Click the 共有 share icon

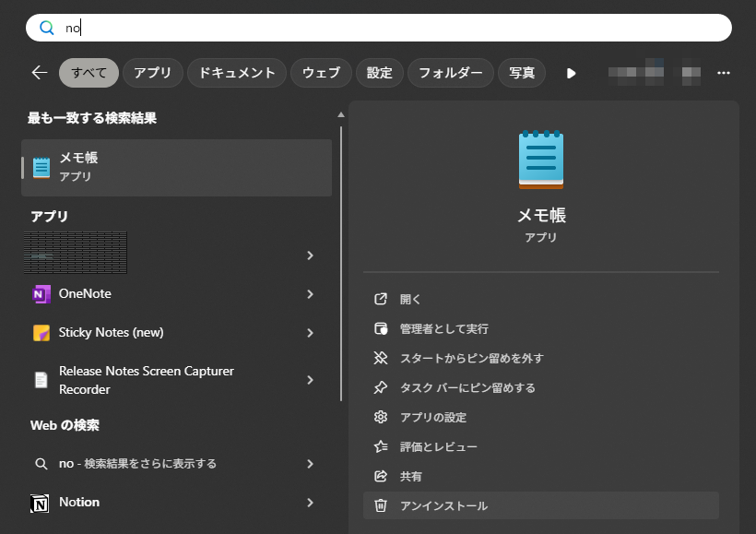[x=380, y=476]
